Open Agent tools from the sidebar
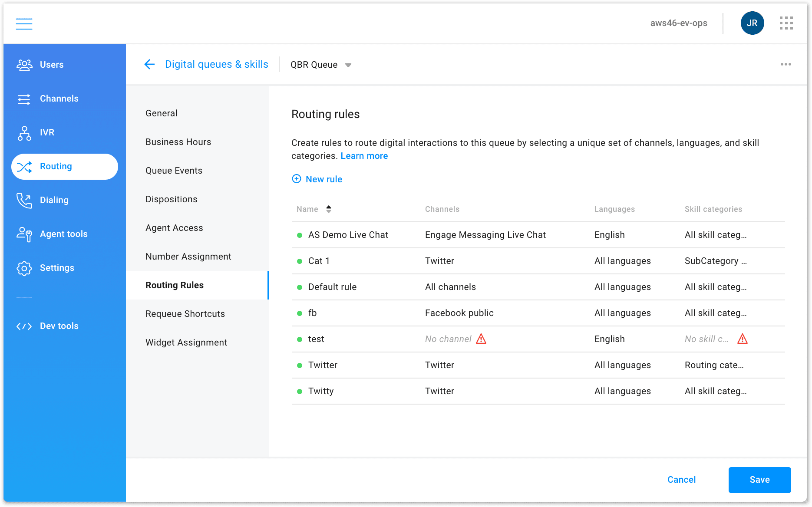This screenshot has width=812, height=507. [24, 234]
